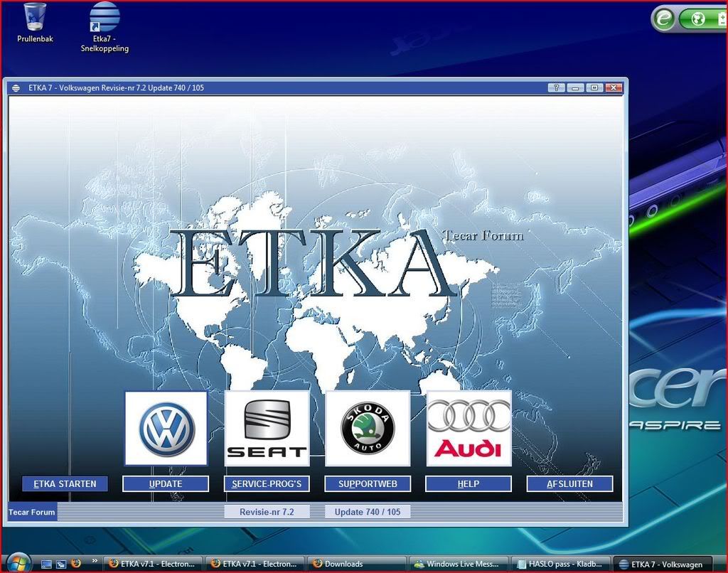Select ETKA 7 - Volkswagen taskbar item
This screenshot has width=728, height=573.
[663, 564]
